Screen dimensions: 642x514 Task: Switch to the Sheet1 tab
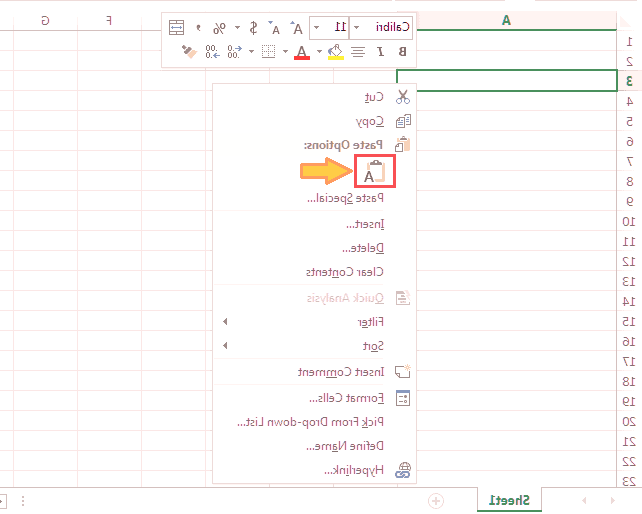[512, 499]
